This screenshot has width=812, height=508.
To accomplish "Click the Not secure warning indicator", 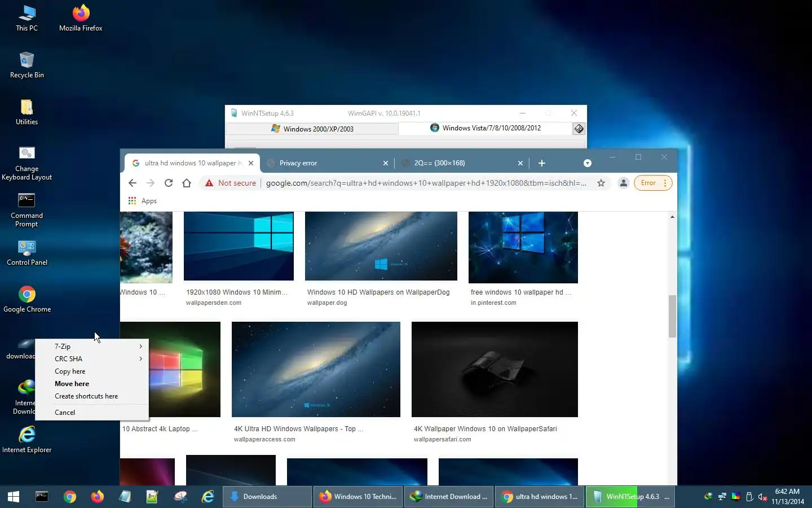I will point(231,183).
